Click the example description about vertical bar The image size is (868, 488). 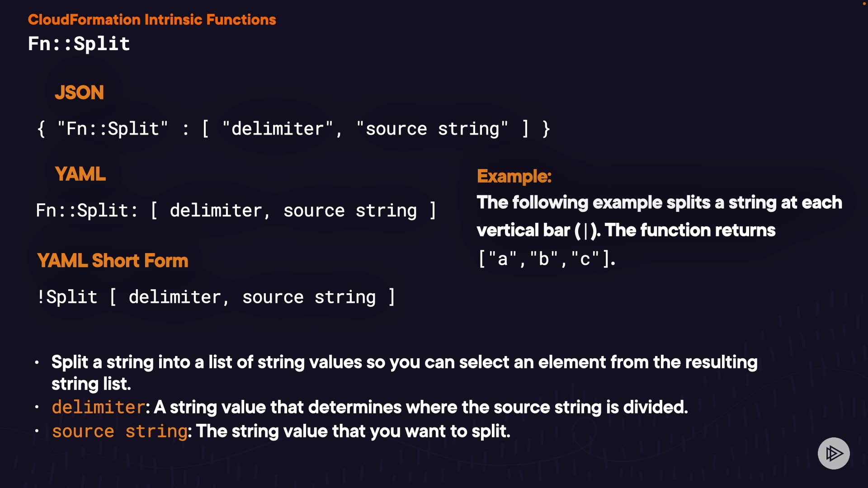pyautogui.click(x=659, y=216)
